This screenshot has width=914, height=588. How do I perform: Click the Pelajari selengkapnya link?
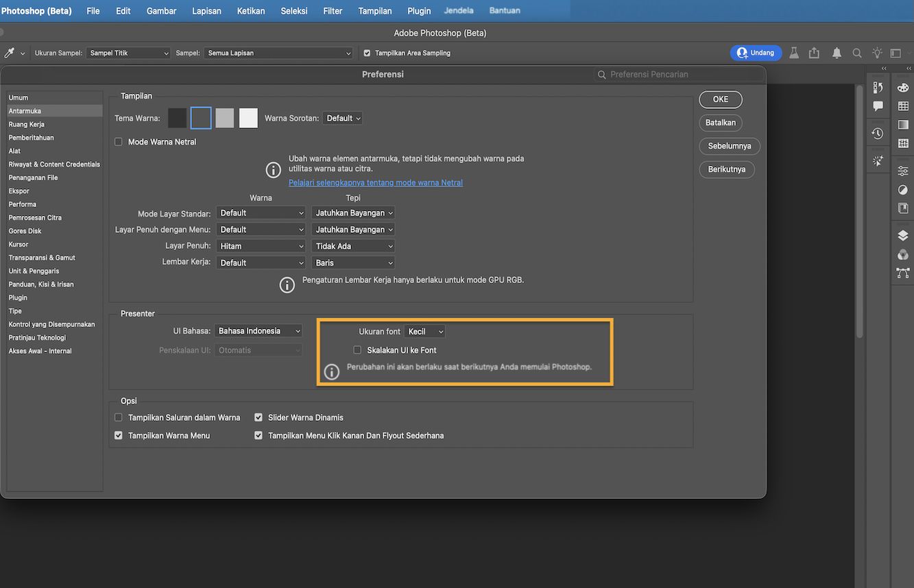point(375,182)
